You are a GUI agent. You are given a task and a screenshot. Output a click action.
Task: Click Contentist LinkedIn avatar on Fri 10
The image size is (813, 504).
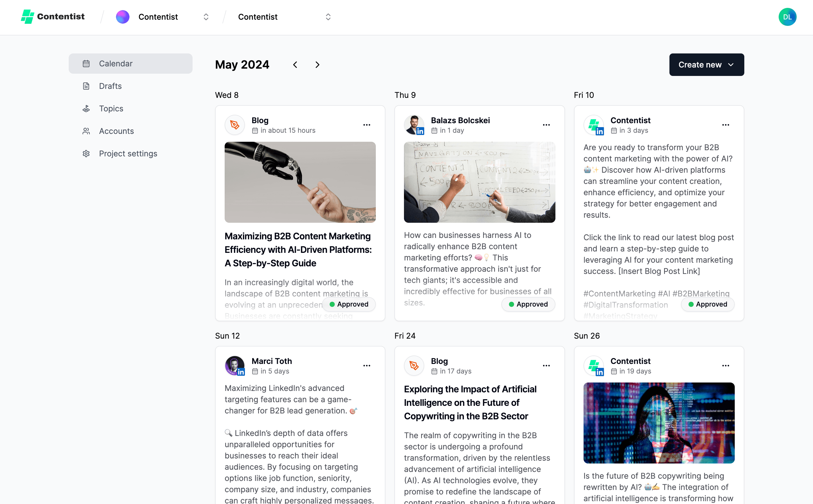593,125
